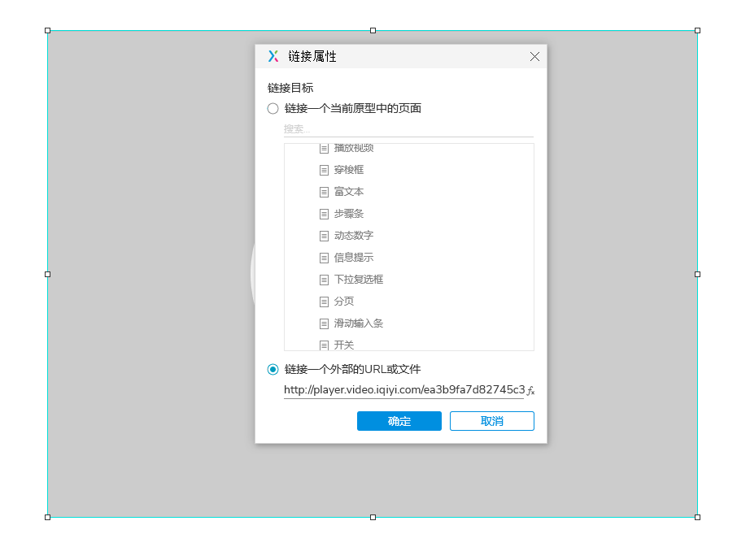The height and width of the screenshot is (560, 737).
Task: Click the page icon beside 穿梭框
Action: 325,170
